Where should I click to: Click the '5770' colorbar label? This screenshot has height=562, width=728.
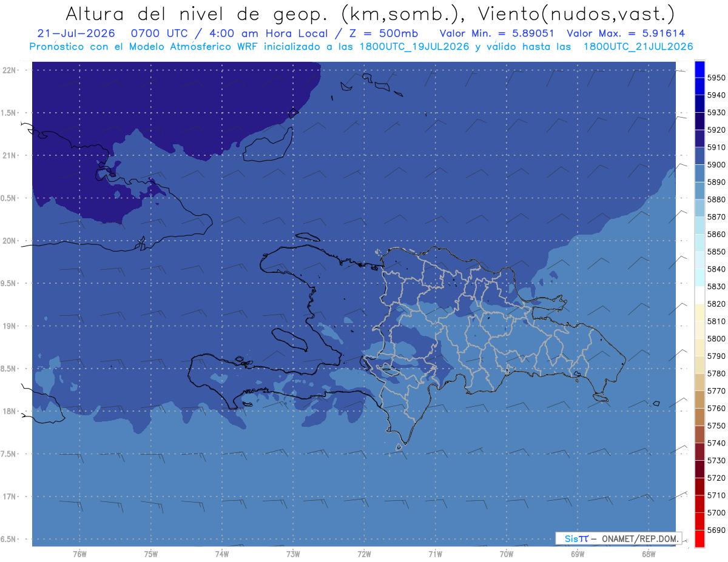tap(716, 391)
